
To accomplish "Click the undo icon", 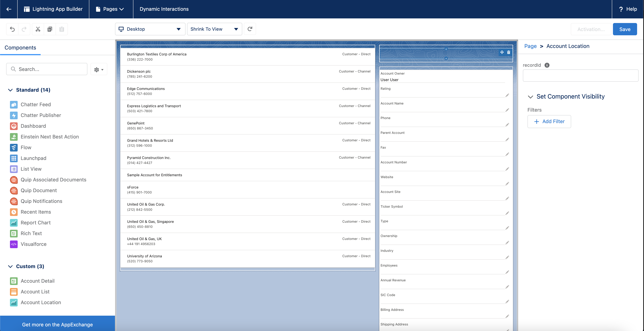I will pyautogui.click(x=12, y=29).
